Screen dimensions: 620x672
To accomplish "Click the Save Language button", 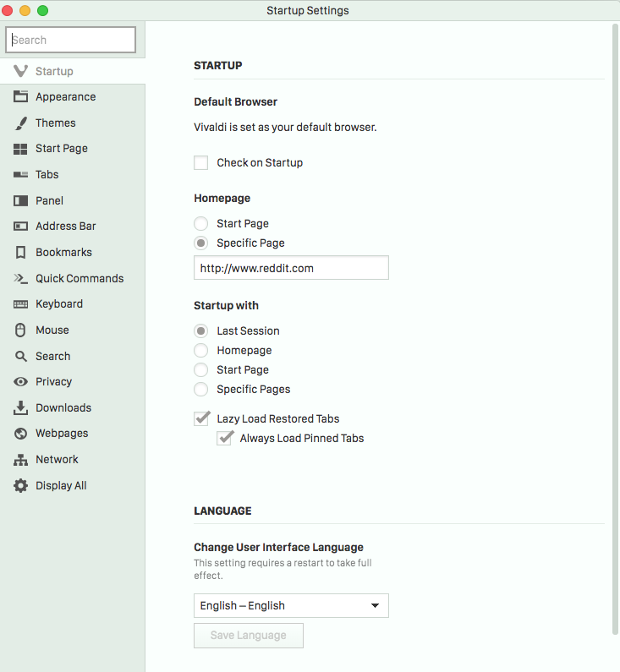I will click(x=249, y=636).
